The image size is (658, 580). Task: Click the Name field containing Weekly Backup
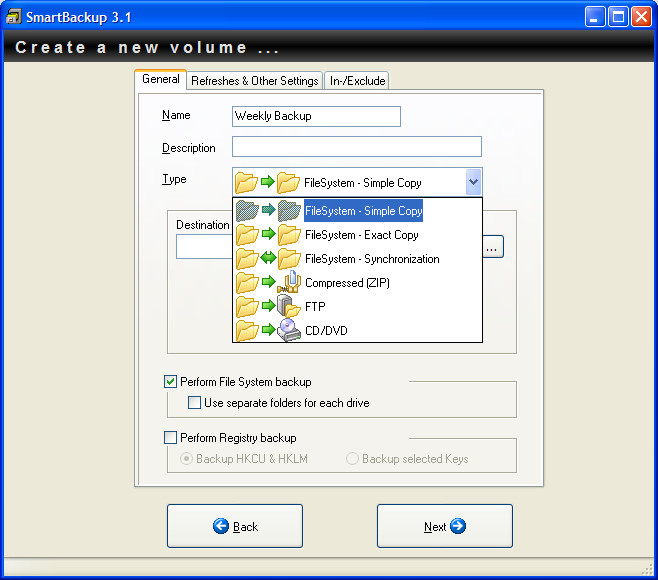(316, 116)
